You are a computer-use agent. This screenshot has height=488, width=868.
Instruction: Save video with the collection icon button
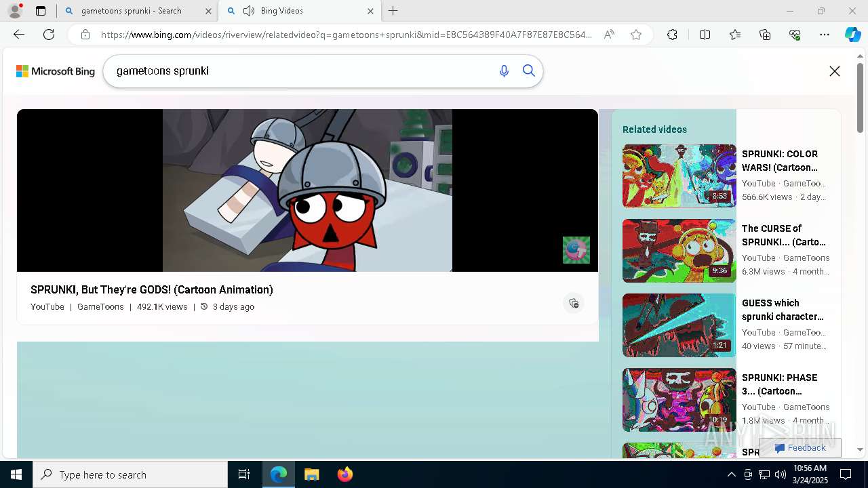(574, 303)
